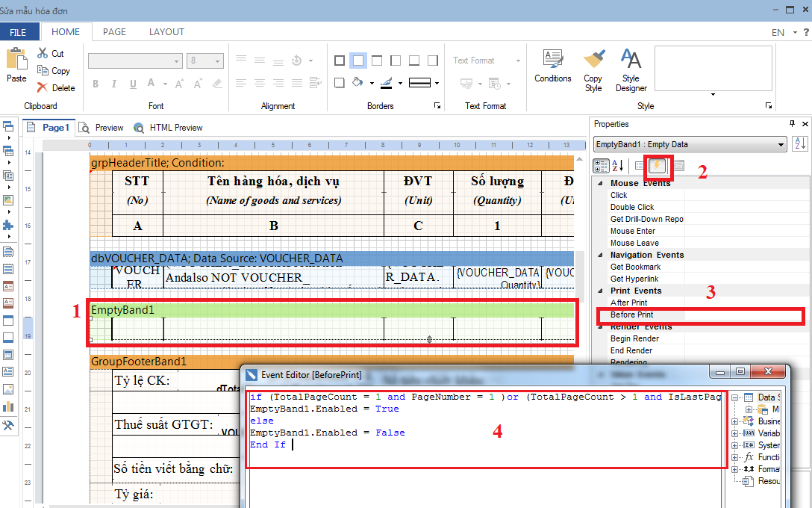The height and width of the screenshot is (508, 812).
Task: Click the categorized view icon in Properties
Action: 602,166
